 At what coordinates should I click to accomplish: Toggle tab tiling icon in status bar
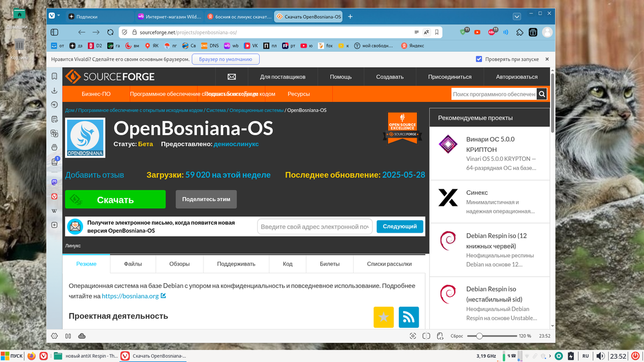(x=426, y=336)
